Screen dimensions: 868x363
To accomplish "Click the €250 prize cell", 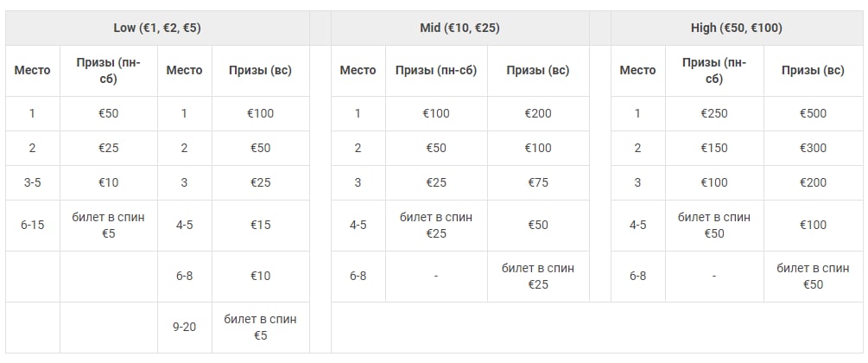I will pyautogui.click(x=714, y=113).
